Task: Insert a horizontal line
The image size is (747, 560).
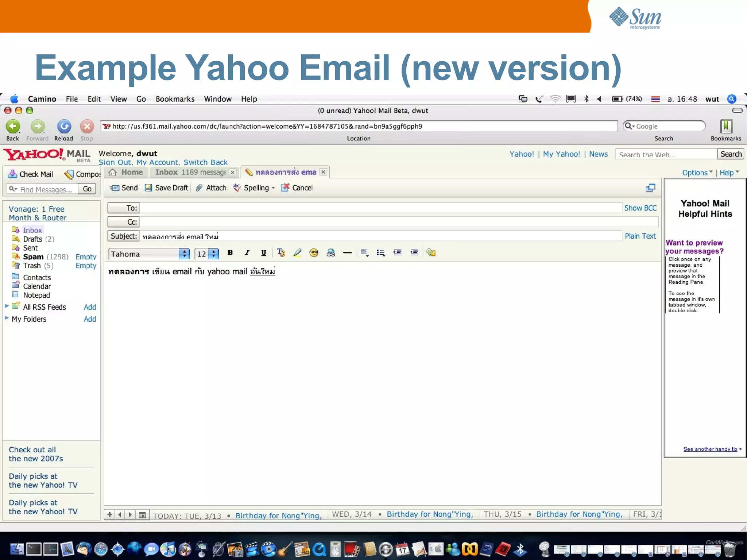Action: [347, 252]
